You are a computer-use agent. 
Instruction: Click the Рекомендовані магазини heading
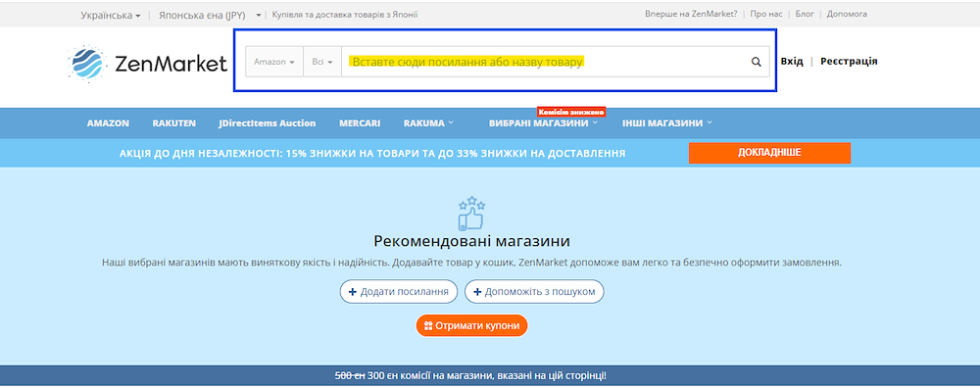472,241
